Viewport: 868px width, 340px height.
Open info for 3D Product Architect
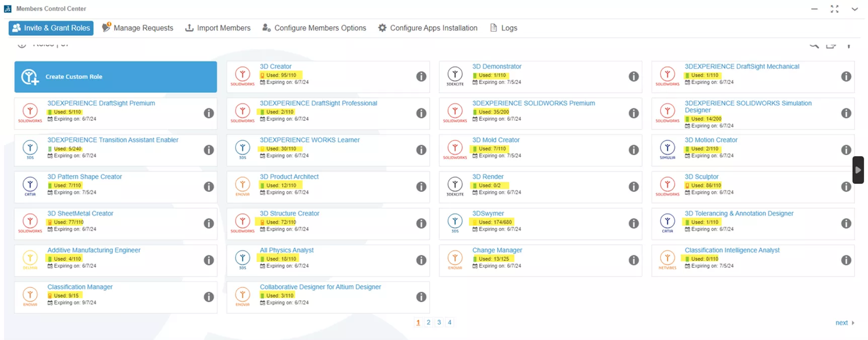421,187
